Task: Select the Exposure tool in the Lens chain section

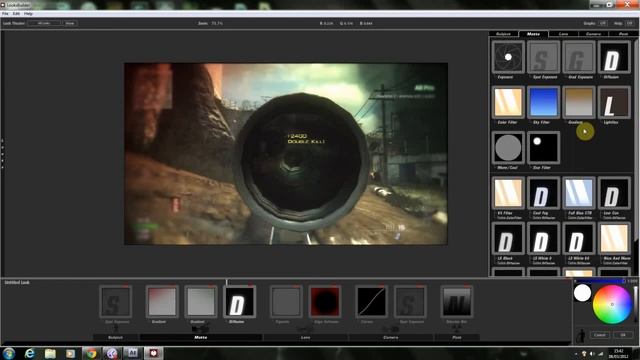Action: (x=286, y=302)
